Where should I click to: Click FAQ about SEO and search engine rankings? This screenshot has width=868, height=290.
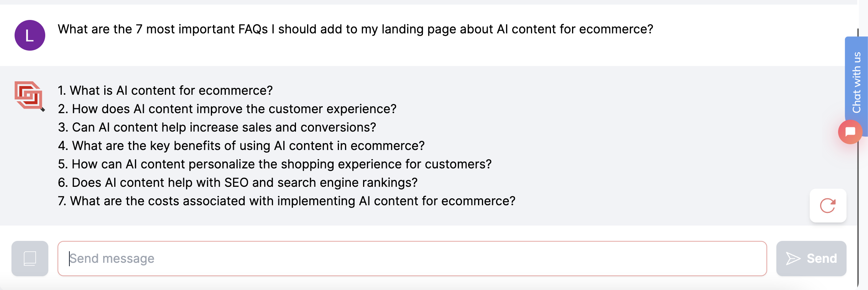(x=238, y=183)
